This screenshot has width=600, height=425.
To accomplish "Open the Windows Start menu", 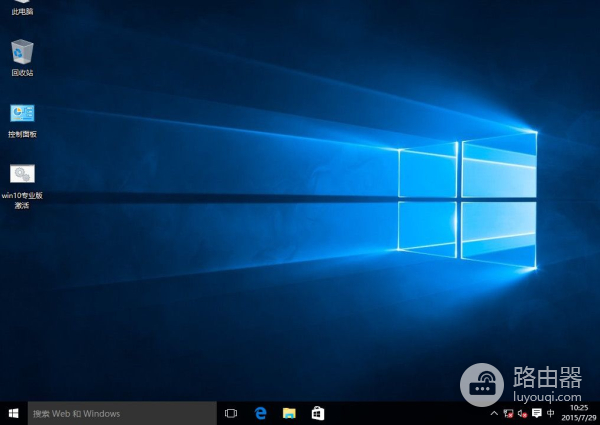I will 14,413.
